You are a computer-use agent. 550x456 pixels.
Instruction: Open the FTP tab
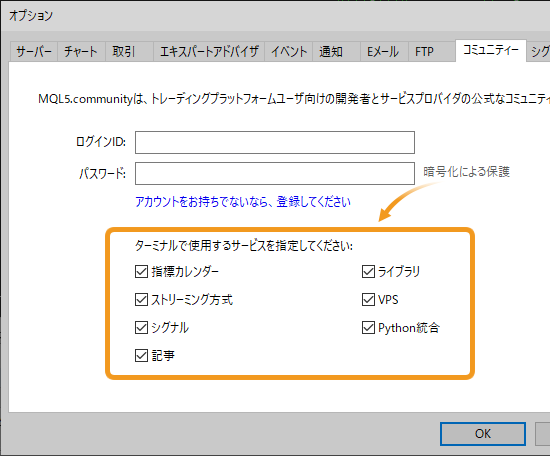tap(432, 52)
